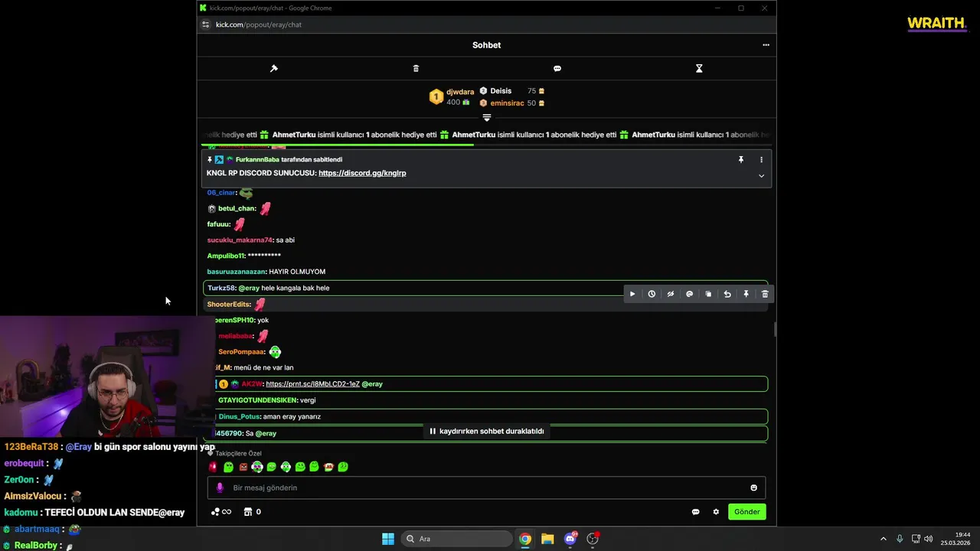Image resolution: width=980 pixels, height=551 pixels.
Task: Open pinned message options menu
Action: tap(761, 160)
